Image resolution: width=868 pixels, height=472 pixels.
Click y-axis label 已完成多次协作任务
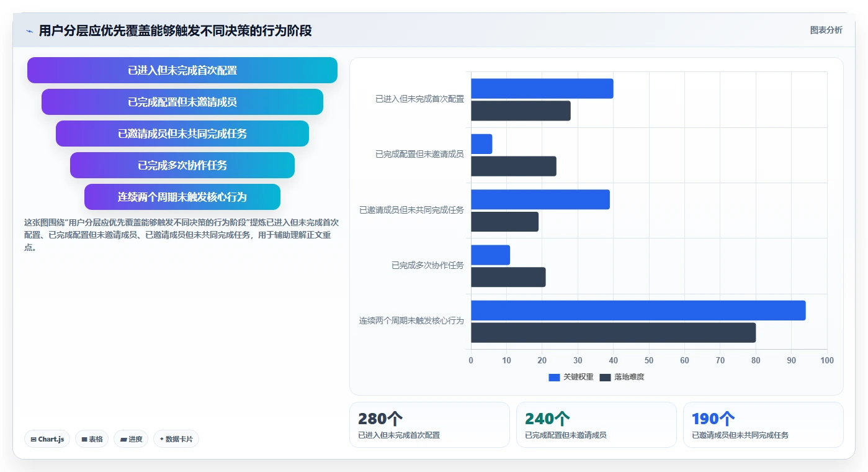click(427, 265)
